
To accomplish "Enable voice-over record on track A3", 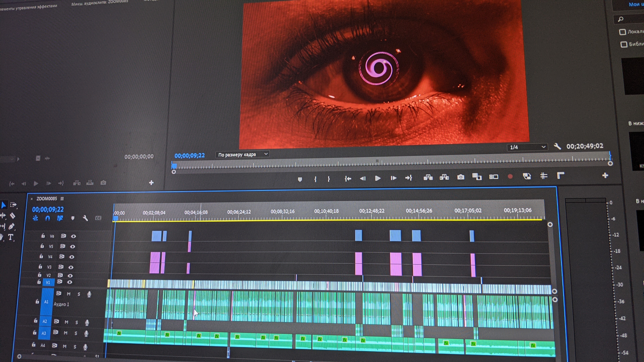I will pos(86,333).
